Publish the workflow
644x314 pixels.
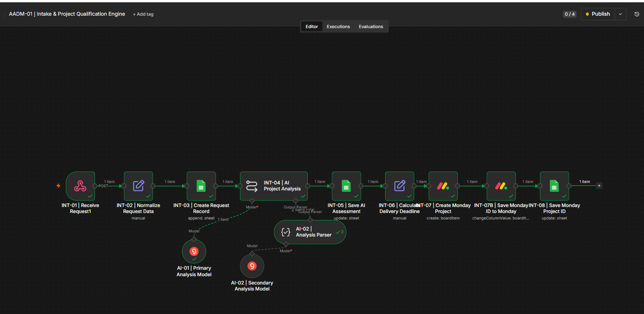(597, 14)
